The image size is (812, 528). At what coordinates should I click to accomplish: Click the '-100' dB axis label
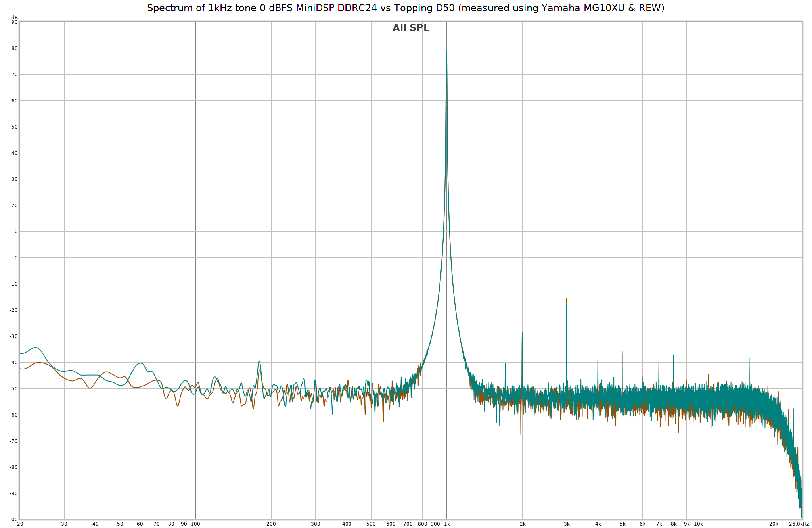(13, 520)
